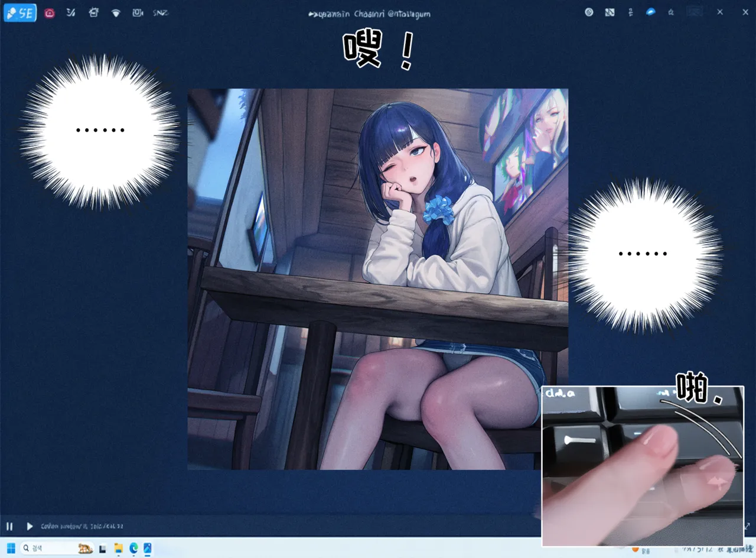Click the SNZ label in the top toolbar
The image size is (756, 558).
160,12
